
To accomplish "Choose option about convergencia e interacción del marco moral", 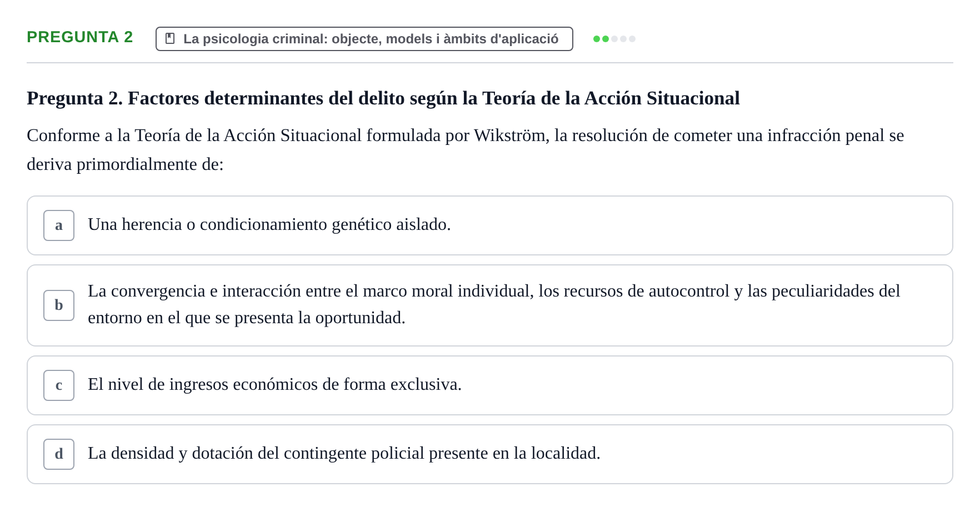I will [x=490, y=305].
